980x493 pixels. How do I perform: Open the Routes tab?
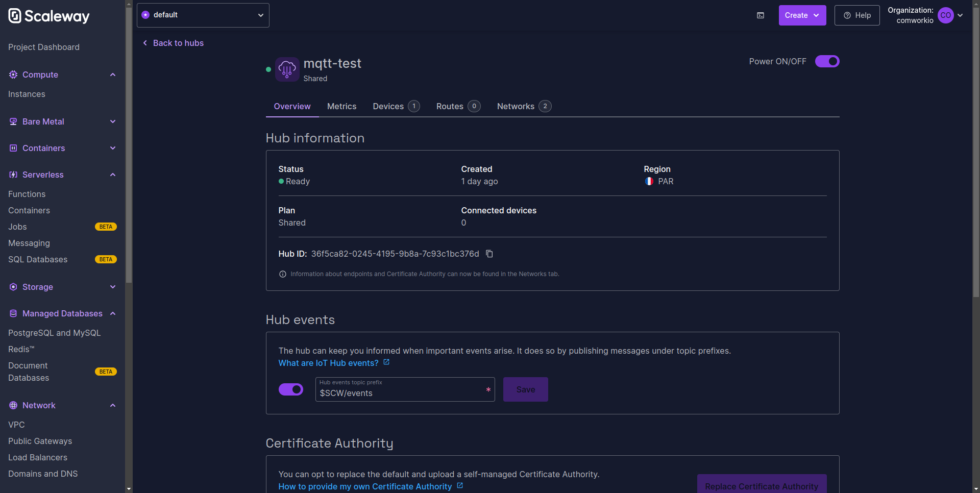(458, 106)
